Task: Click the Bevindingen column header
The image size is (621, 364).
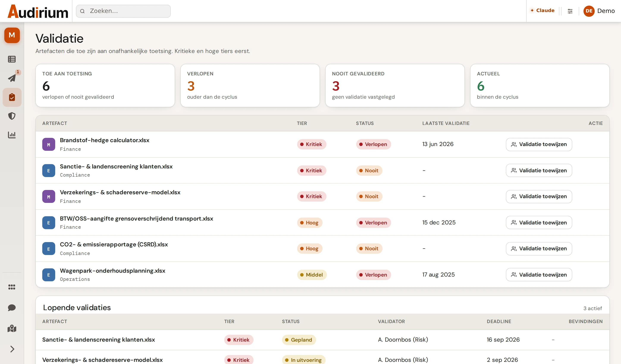Action: click(585, 321)
